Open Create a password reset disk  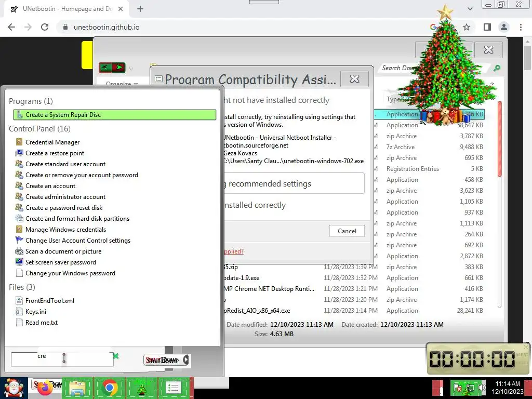(x=64, y=208)
